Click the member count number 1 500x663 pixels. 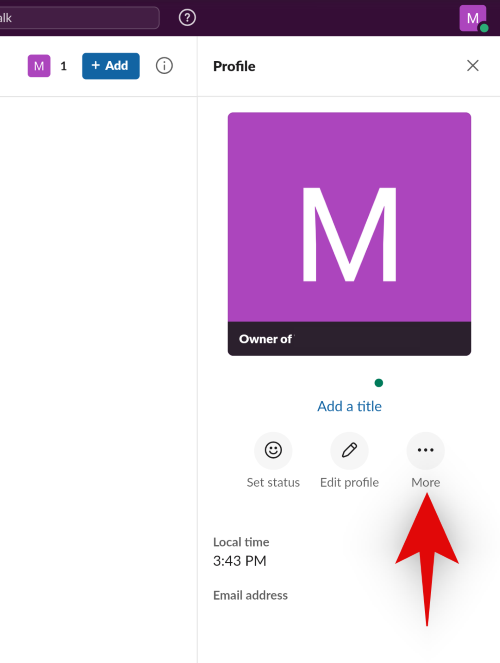point(63,66)
